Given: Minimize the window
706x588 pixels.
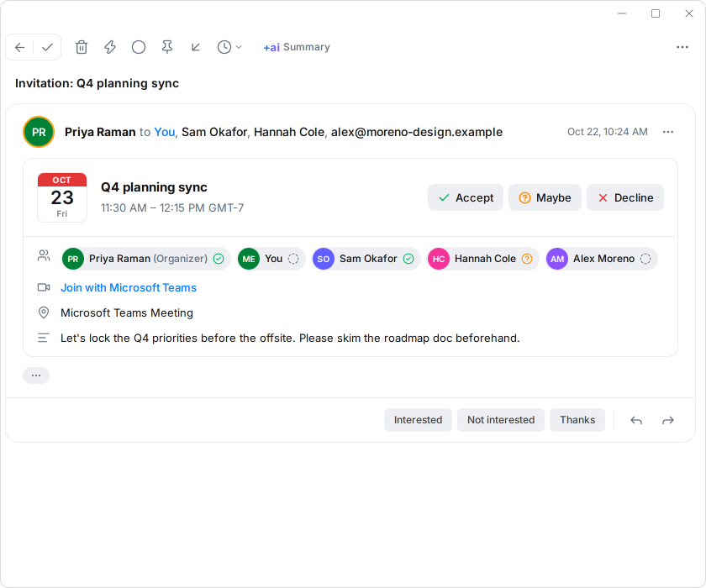Looking at the screenshot, I should (x=622, y=13).
